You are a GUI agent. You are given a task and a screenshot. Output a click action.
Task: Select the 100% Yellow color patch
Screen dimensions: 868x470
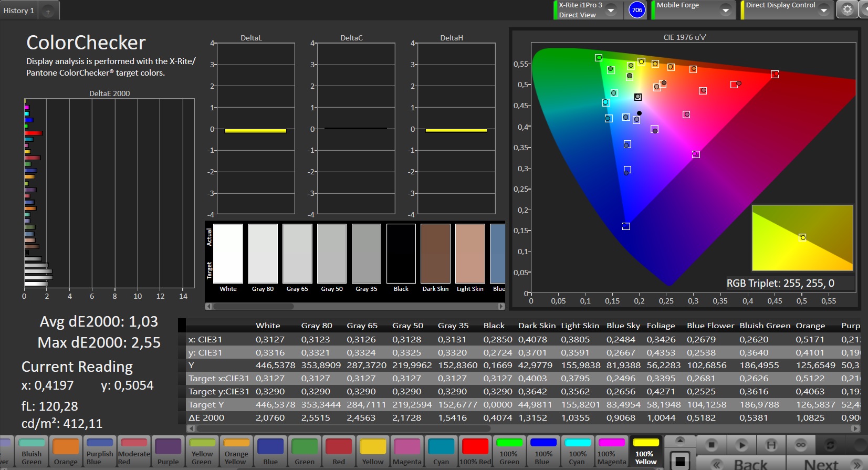click(645, 451)
